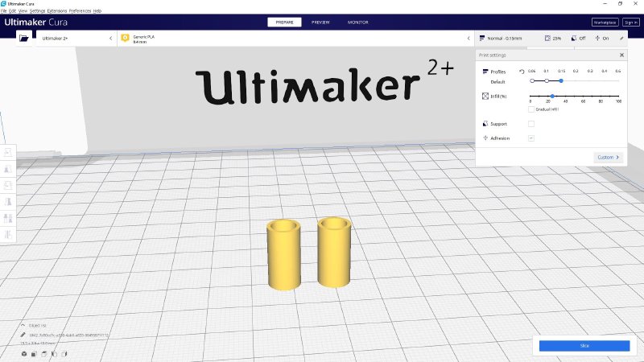
Task: Click the Adhesion icon in Print settings
Action: tap(485, 138)
